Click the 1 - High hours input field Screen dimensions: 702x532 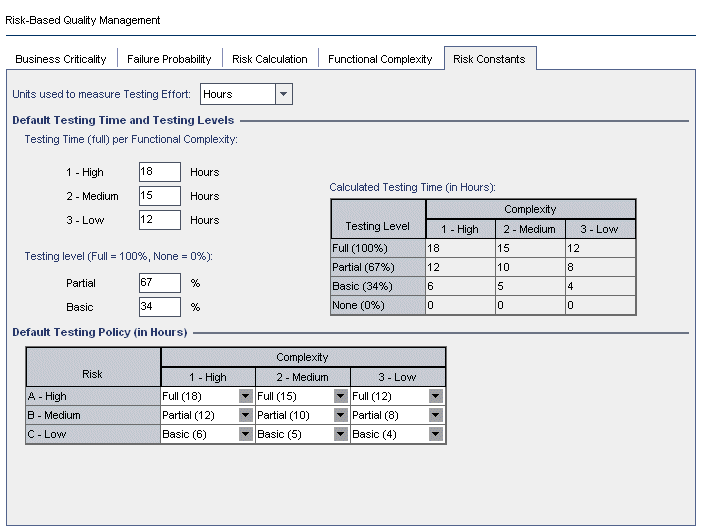160,172
